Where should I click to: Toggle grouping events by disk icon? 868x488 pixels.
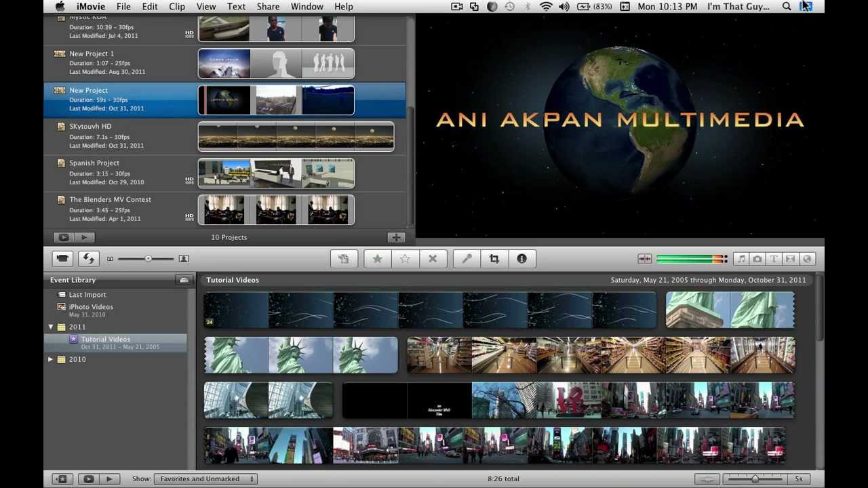(184, 280)
